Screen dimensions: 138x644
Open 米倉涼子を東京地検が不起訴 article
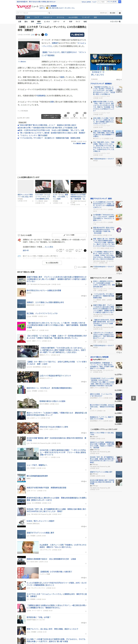(x=46, y=488)
